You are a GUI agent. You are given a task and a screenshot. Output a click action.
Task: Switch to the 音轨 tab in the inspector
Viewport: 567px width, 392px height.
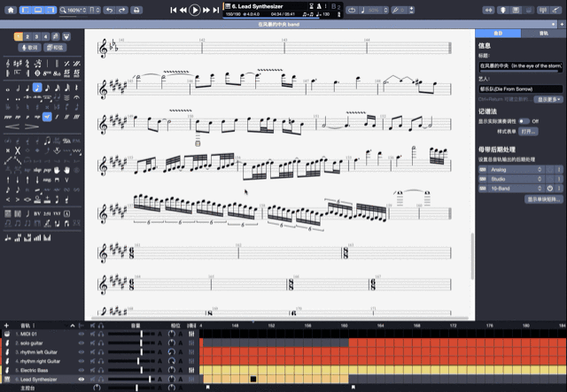[542, 32]
